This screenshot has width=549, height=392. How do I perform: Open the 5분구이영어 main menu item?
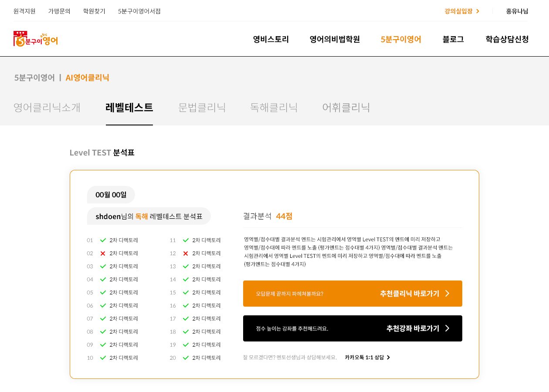(401, 39)
